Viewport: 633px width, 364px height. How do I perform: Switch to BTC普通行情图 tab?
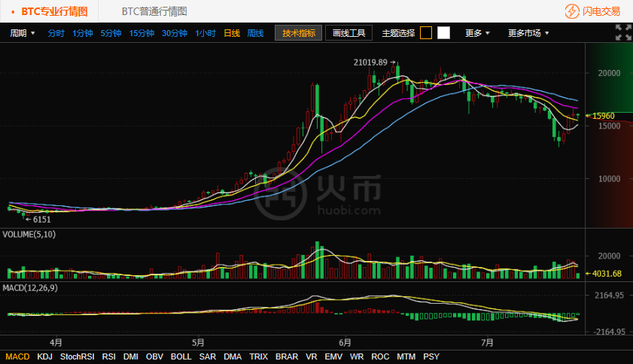(154, 11)
